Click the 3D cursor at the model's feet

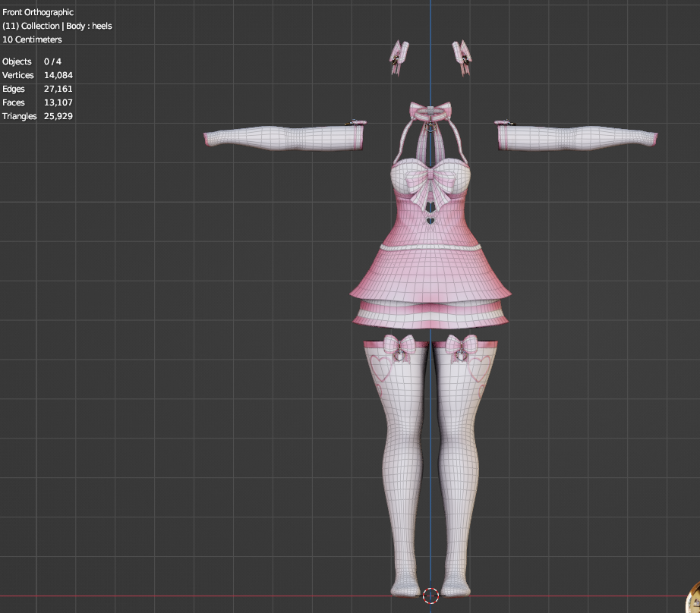click(x=430, y=596)
